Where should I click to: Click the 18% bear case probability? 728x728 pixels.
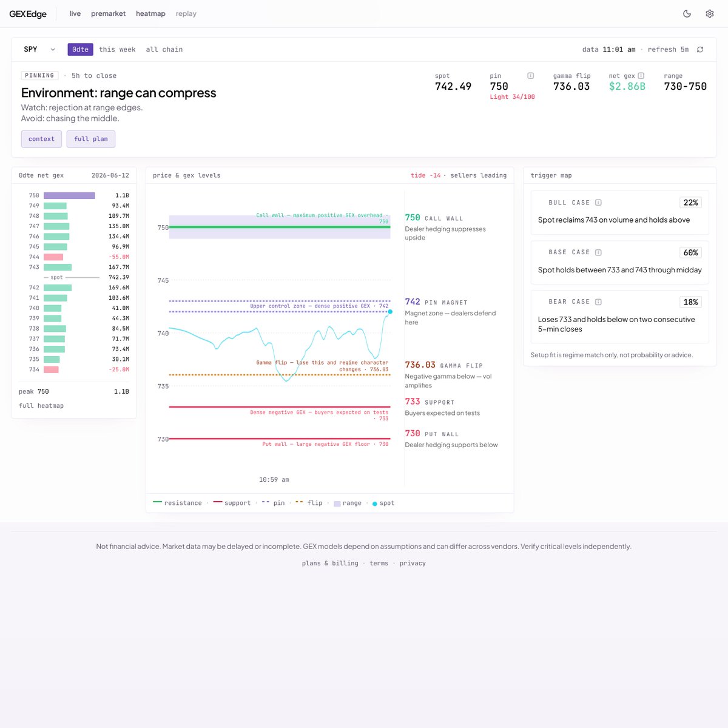coord(690,302)
